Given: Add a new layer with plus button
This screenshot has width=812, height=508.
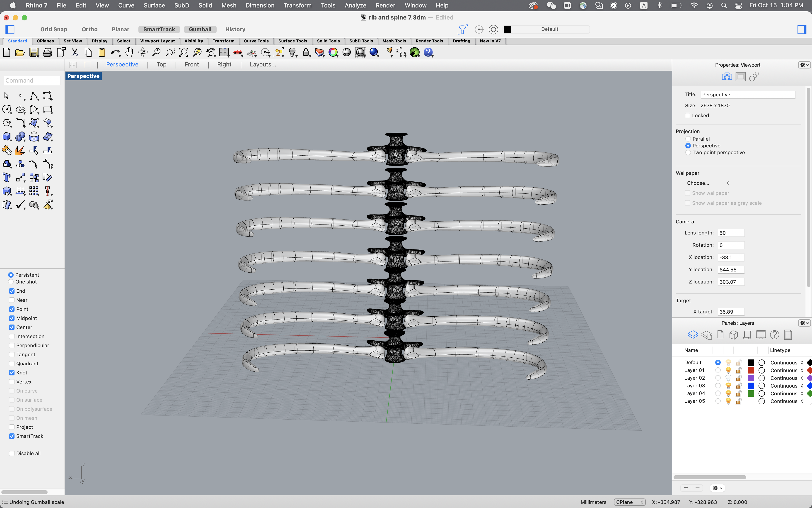Looking at the screenshot, I should tap(686, 488).
